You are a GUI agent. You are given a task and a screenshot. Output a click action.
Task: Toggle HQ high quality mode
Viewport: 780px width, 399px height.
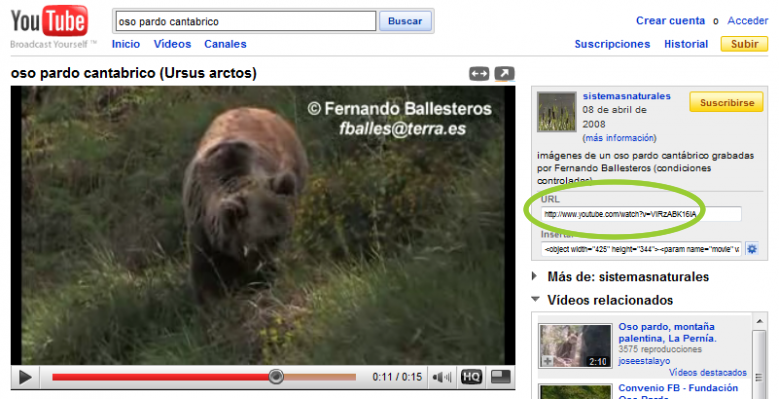click(471, 377)
